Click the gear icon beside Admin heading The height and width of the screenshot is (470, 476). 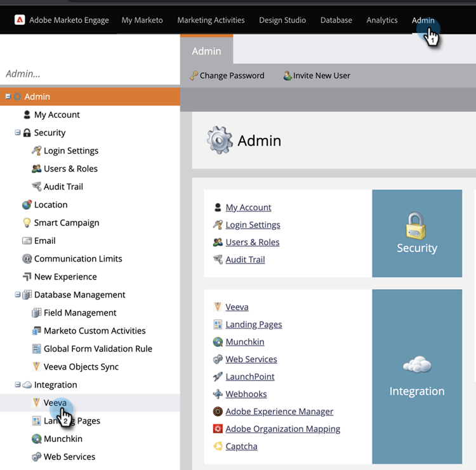click(x=220, y=140)
